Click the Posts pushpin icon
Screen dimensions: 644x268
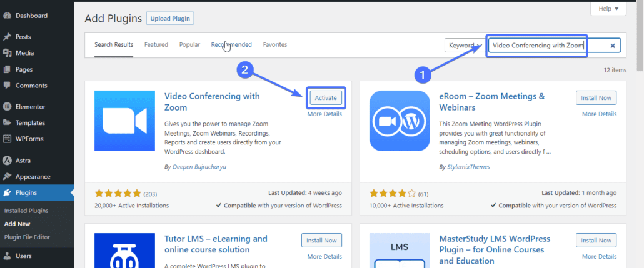tap(7, 37)
